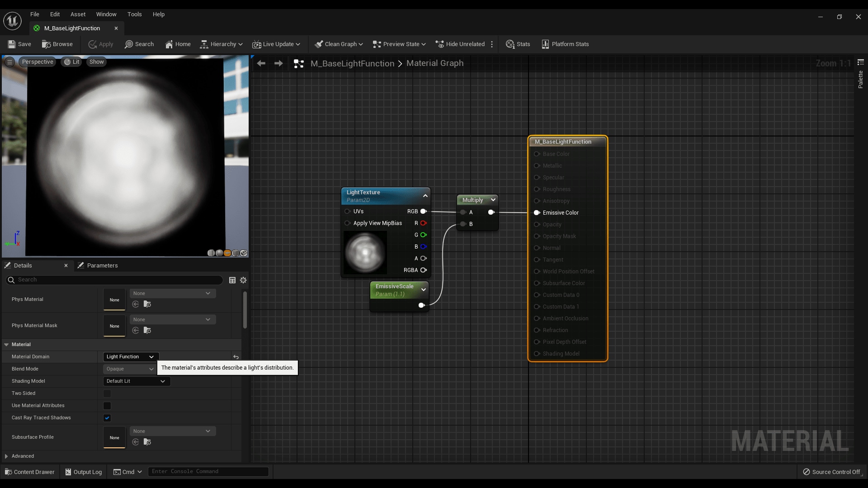Uncheck Cast Ray Traced Shadows
The width and height of the screenshot is (868, 488).
click(107, 418)
